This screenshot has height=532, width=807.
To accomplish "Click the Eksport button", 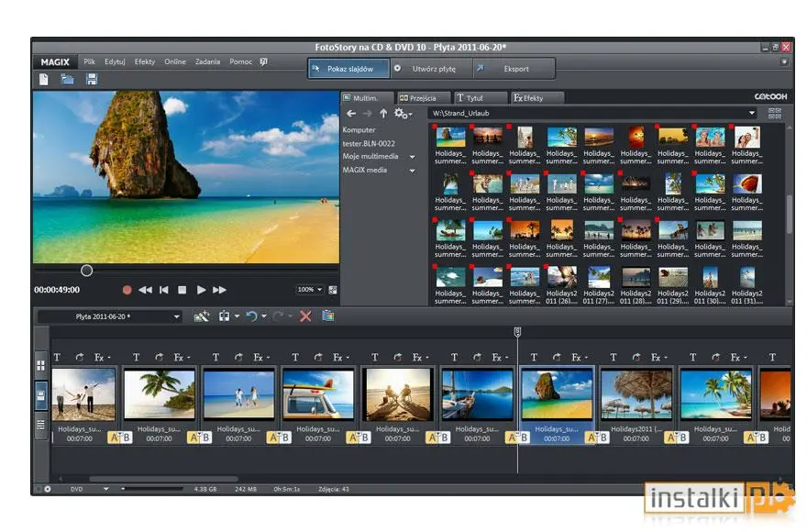I will click(514, 69).
